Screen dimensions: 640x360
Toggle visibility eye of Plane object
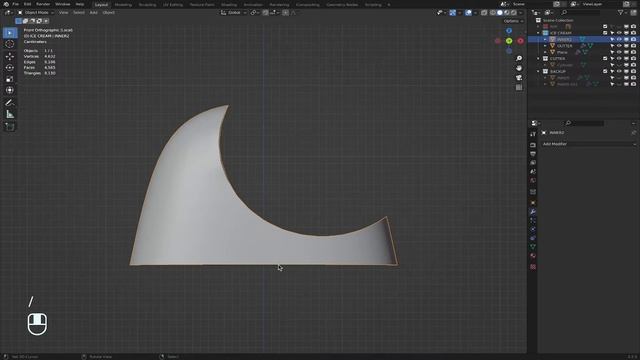click(x=619, y=52)
